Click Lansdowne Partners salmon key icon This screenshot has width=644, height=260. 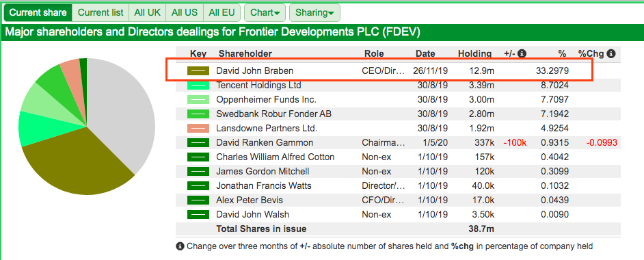click(198, 129)
